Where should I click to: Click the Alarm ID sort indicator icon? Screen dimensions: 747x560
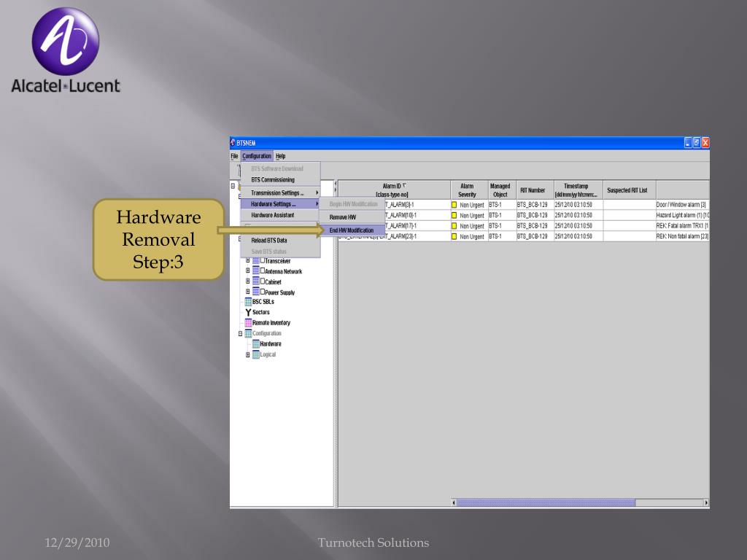point(404,186)
